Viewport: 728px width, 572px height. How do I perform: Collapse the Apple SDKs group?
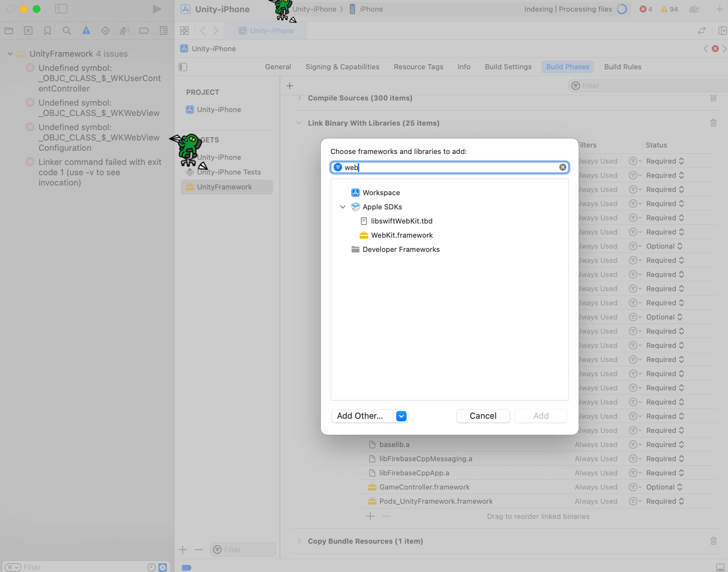tap(342, 207)
